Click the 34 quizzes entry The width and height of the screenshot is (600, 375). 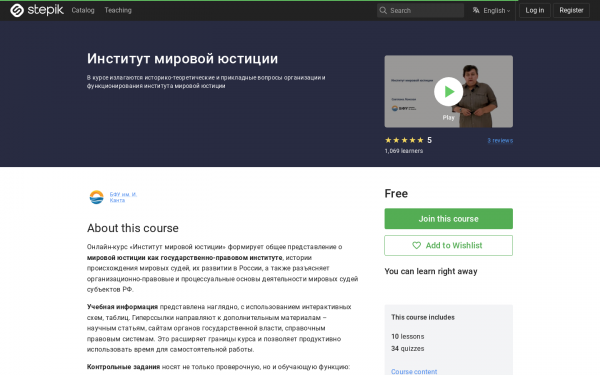click(408, 349)
